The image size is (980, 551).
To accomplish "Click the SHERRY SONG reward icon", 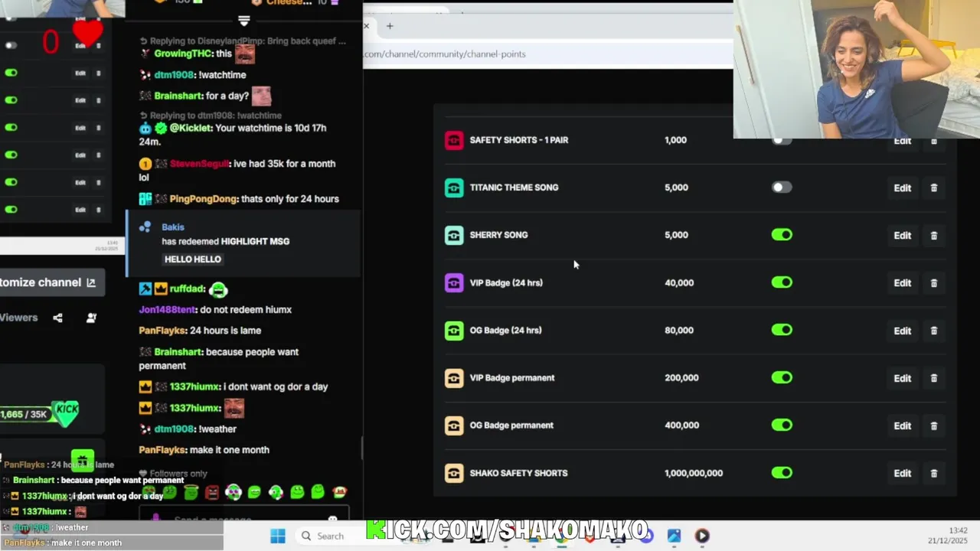I will 454,235.
